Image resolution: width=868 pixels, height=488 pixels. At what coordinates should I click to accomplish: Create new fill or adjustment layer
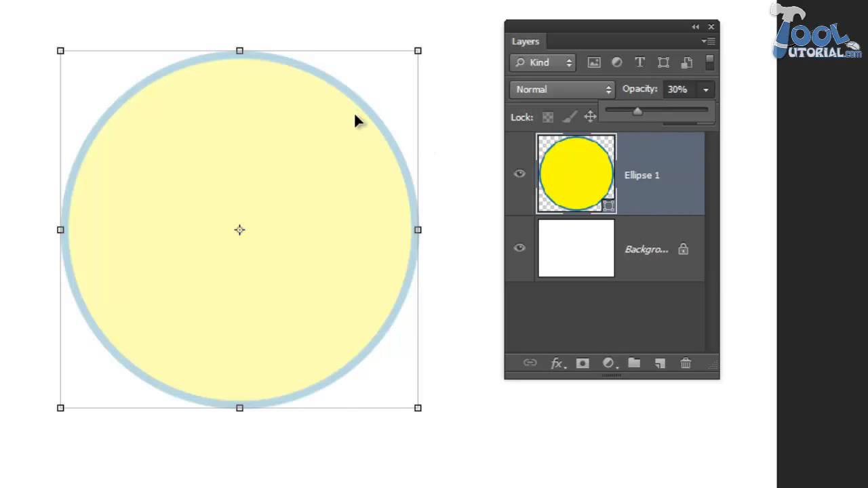(x=609, y=363)
